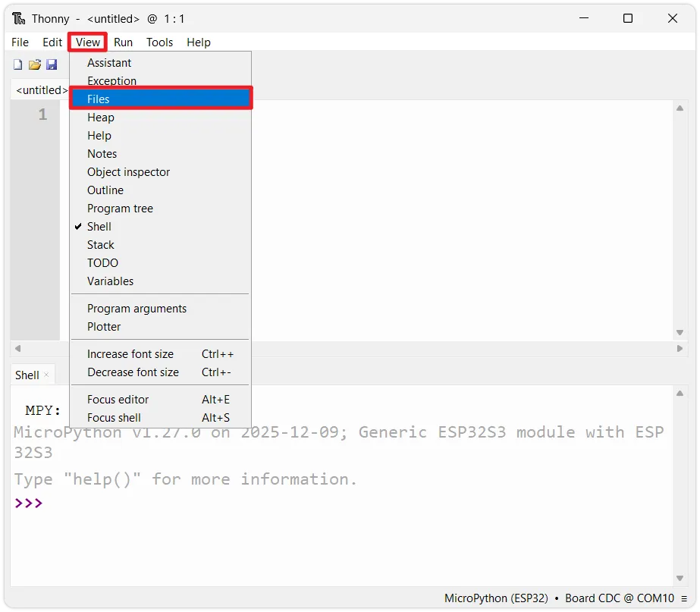Image resolution: width=700 pixels, height=612 pixels.
Task: Open the Run menu
Action: coord(123,42)
